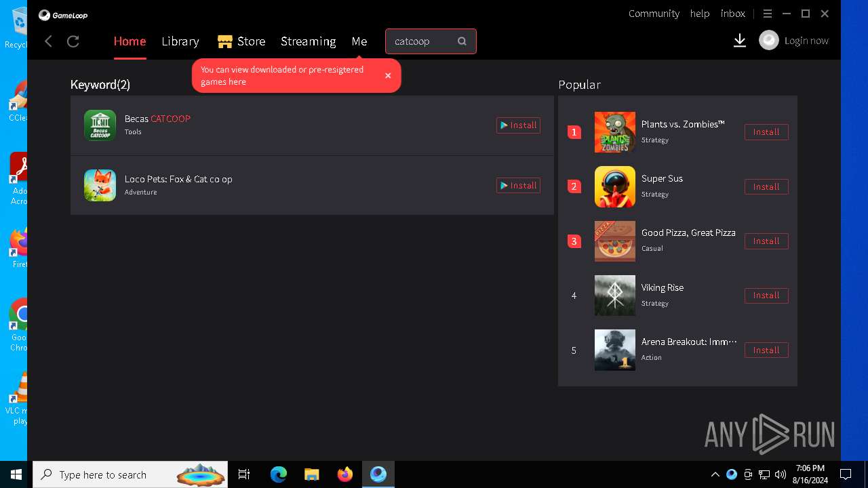Screen dimensions: 868x488
Task: Open Plants vs. Zombies title
Action: (x=683, y=124)
